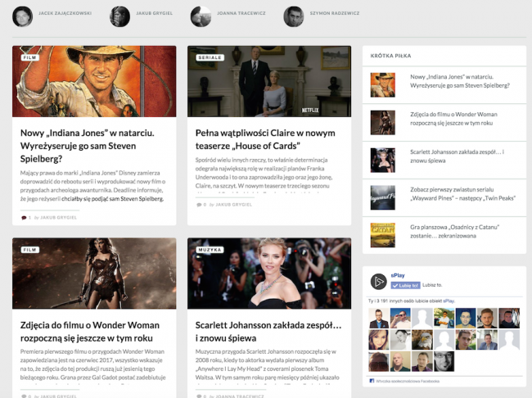Open sidebar link Zobacz pierwszy zwiastun Wayward Pines

click(x=462, y=194)
